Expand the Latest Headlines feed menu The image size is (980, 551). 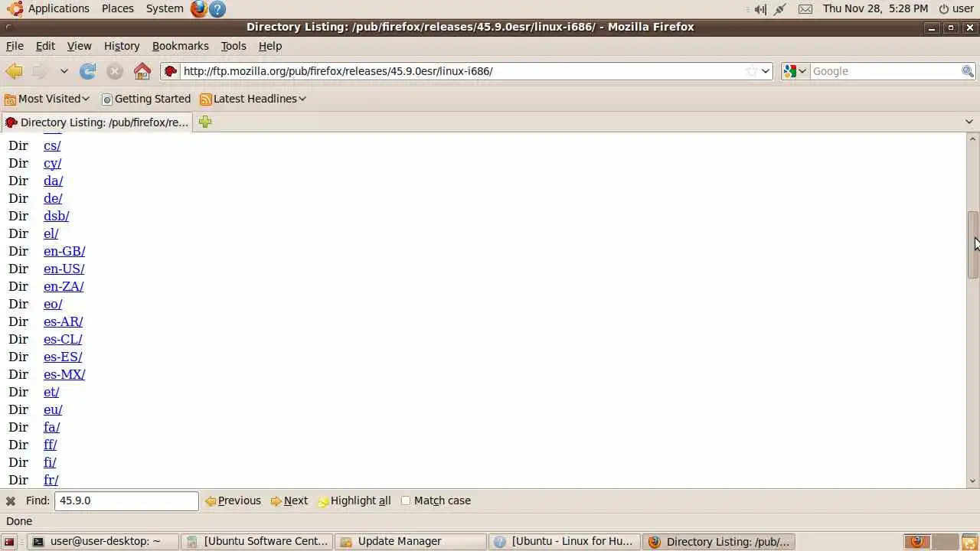[x=253, y=99]
